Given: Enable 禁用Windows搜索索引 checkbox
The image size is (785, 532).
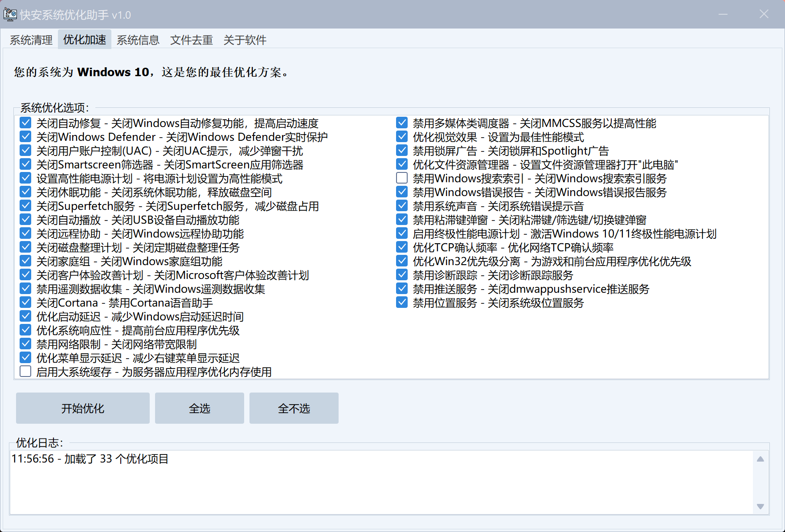Looking at the screenshot, I should (x=402, y=178).
